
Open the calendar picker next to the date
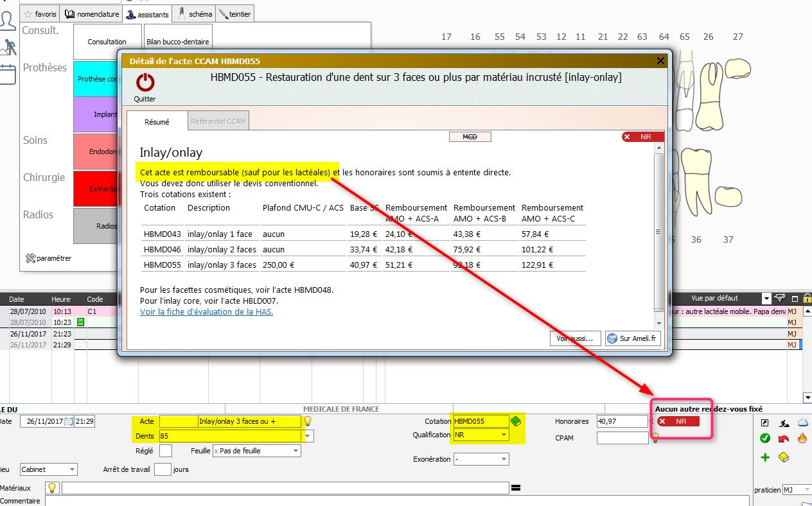pos(69,421)
